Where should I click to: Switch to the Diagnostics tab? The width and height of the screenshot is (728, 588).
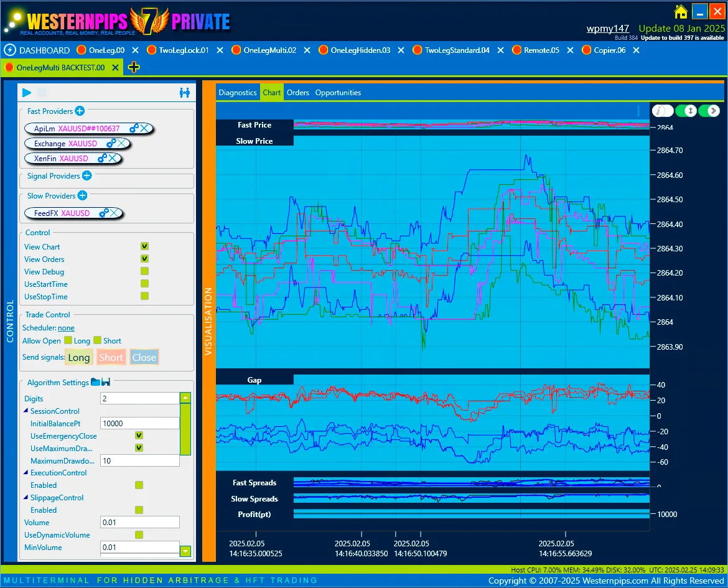(x=237, y=93)
